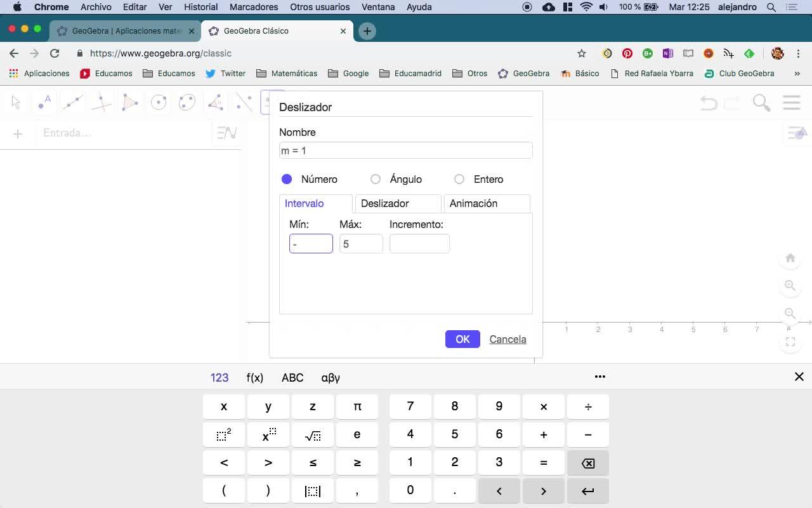Switch to the Animación tab

coord(487,204)
